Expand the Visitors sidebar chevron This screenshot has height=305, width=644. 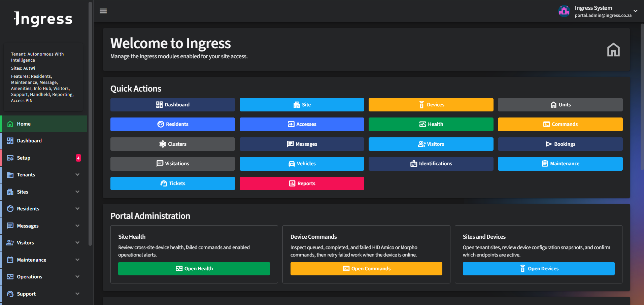point(77,243)
